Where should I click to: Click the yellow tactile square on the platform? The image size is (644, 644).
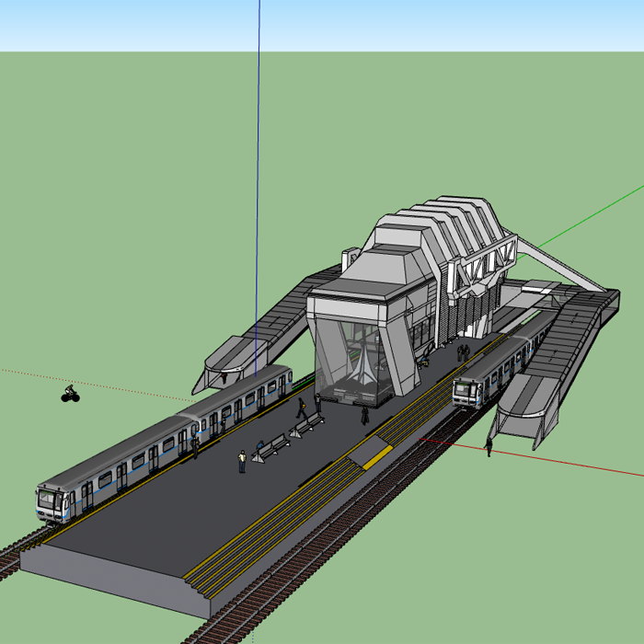point(377,458)
